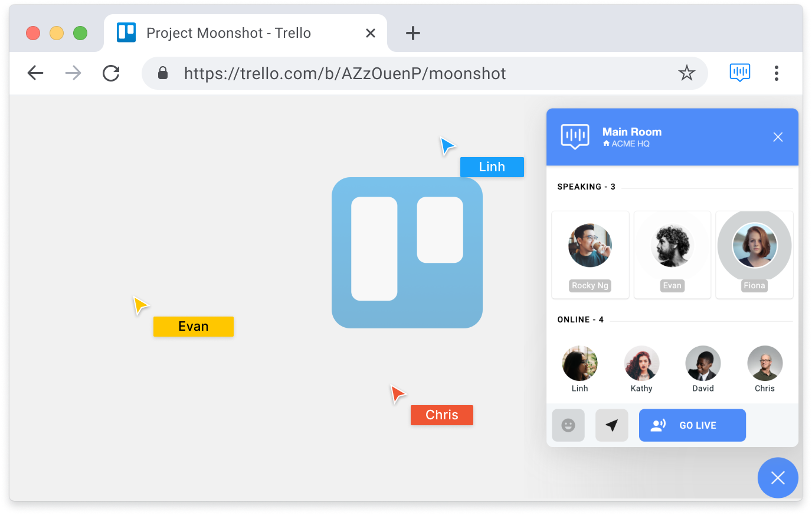
Task: Dismiss panel using floating blue close button
Action: (778, 478)
